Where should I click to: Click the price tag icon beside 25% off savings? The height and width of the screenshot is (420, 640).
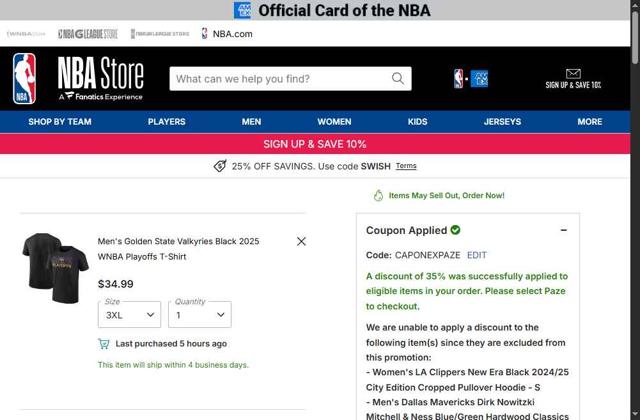[220, 166]
